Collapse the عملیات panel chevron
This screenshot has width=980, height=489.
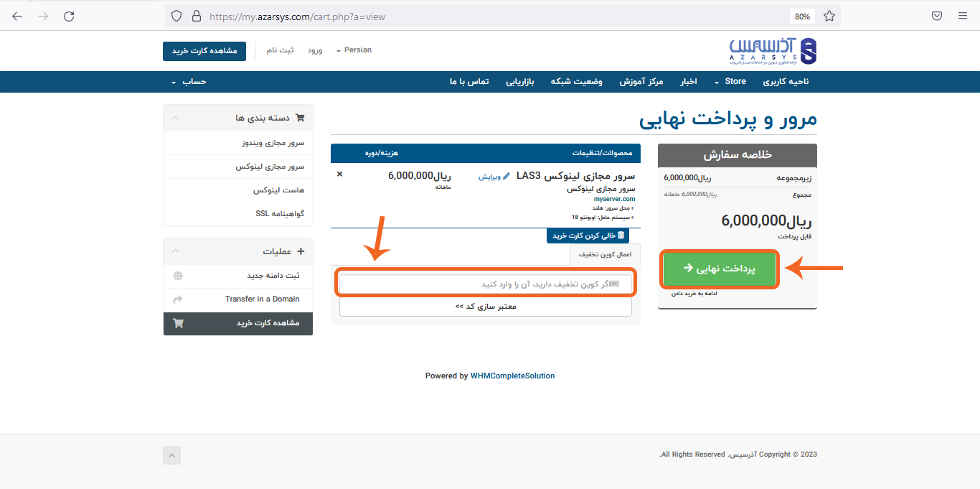(176, 251)
